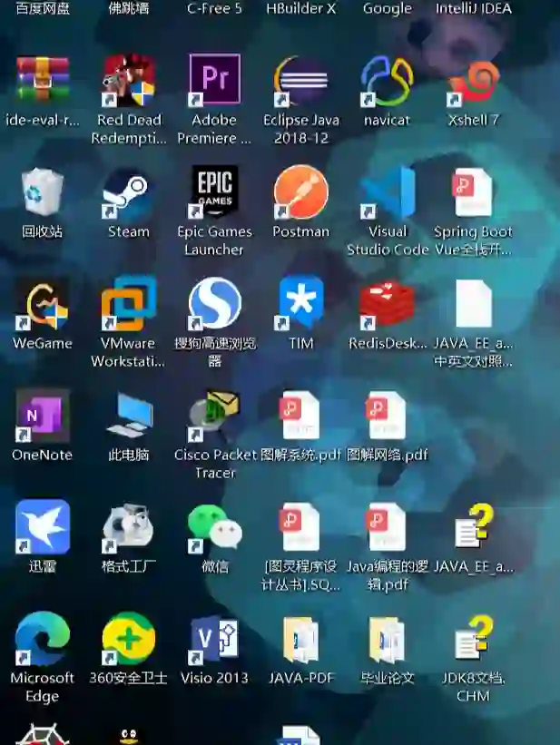The width and height of the screenshot is (560, 745).
Task: Launch Cisco Packet Tracer icon
Action: (x=215, y=416)
